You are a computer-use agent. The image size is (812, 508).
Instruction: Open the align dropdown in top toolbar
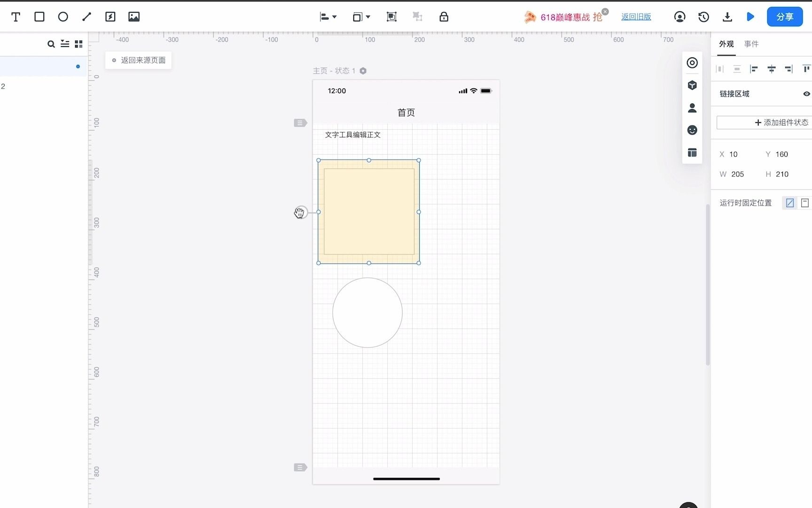click(328, 17)
